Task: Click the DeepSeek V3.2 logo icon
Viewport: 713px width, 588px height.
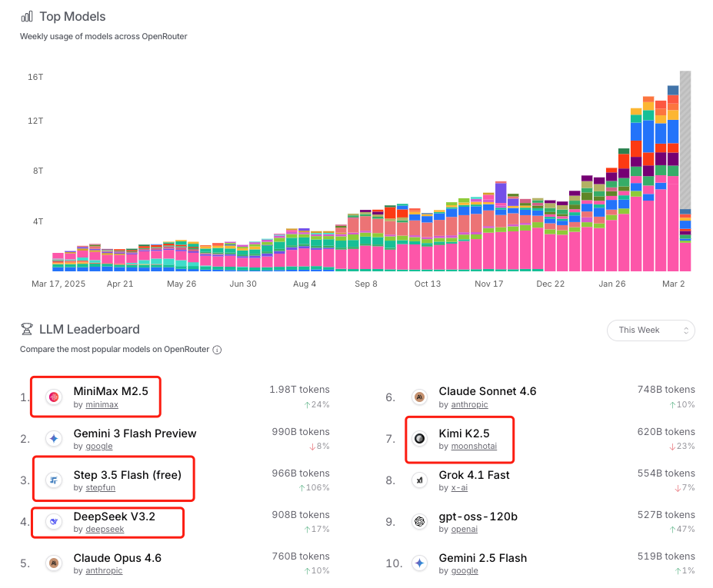Action: 54,522
